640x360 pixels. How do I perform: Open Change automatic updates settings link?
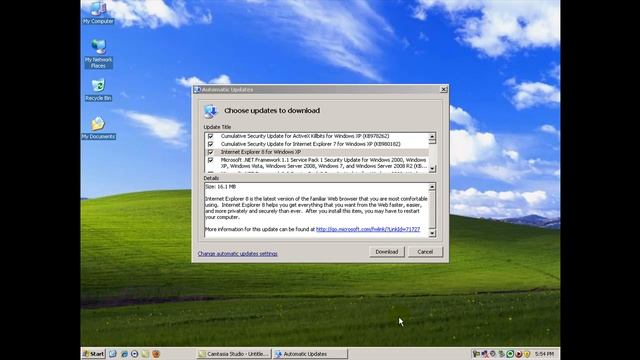click(x=238, y=253)
